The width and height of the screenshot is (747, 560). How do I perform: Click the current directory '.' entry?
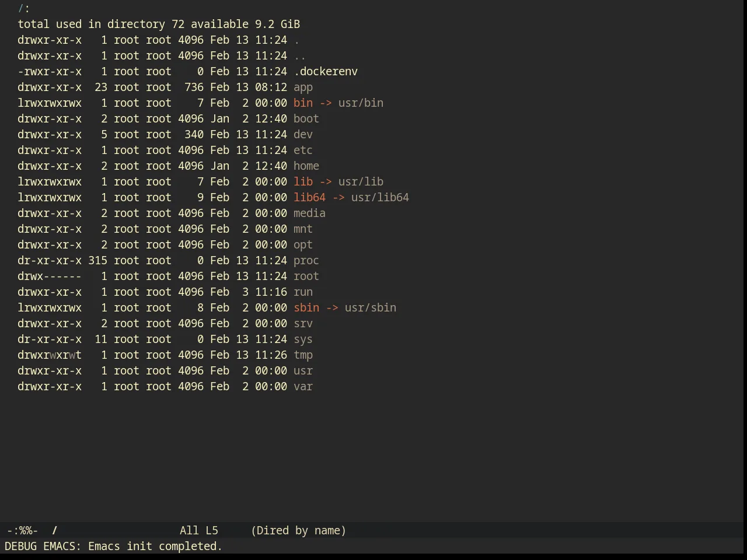[296, 40]
